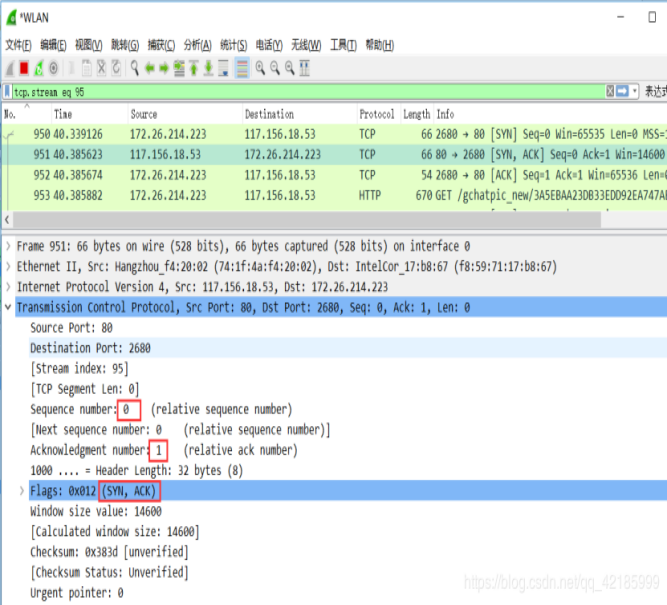
Task: Open the 工具(T) menu
Action: (343, 45)
